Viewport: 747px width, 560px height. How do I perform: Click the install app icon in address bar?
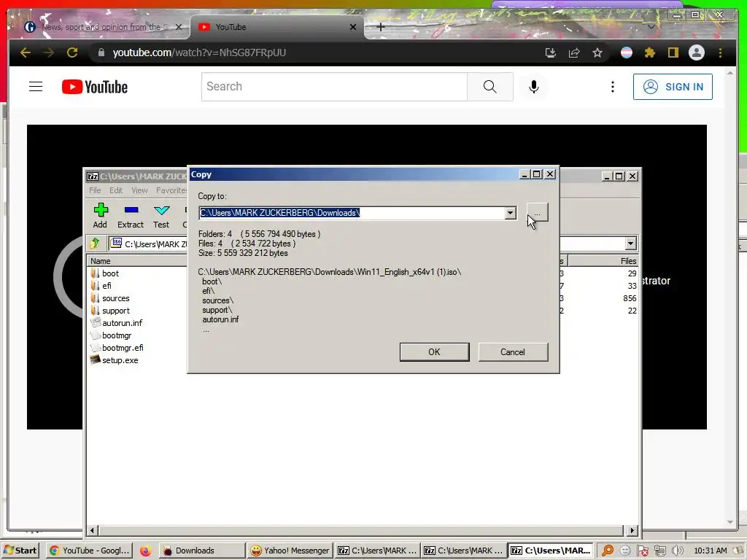[x=551, y=52]
